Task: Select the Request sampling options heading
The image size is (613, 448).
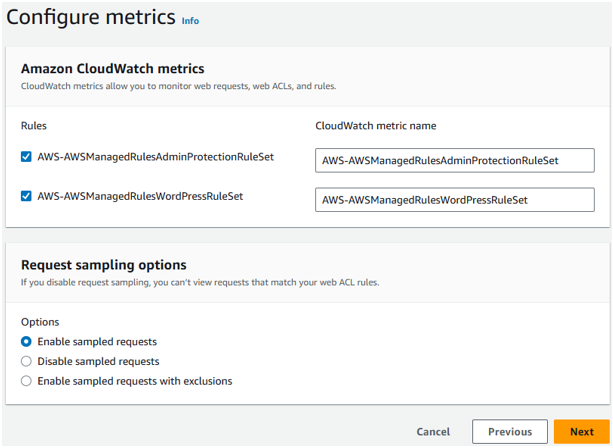Action: (104, 265)
